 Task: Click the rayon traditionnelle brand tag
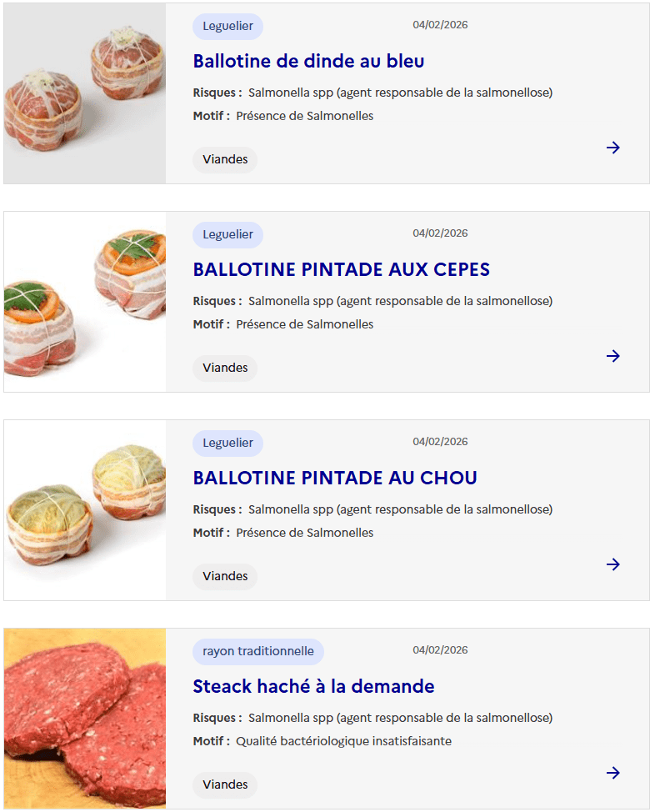click(258, 651)
